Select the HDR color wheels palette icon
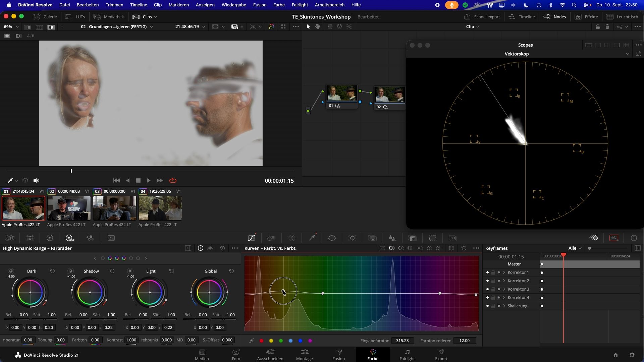 coord(70,238)
